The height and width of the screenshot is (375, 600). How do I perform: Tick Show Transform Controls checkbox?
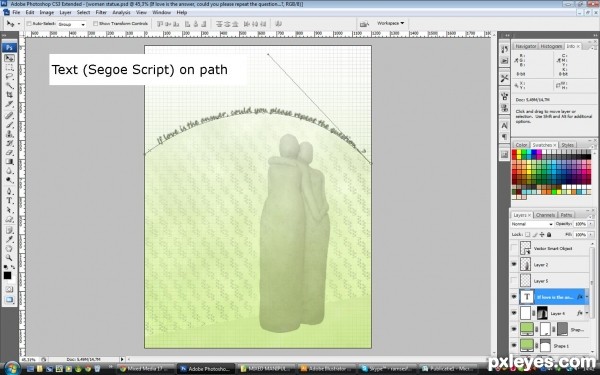[x=95, y=24]
